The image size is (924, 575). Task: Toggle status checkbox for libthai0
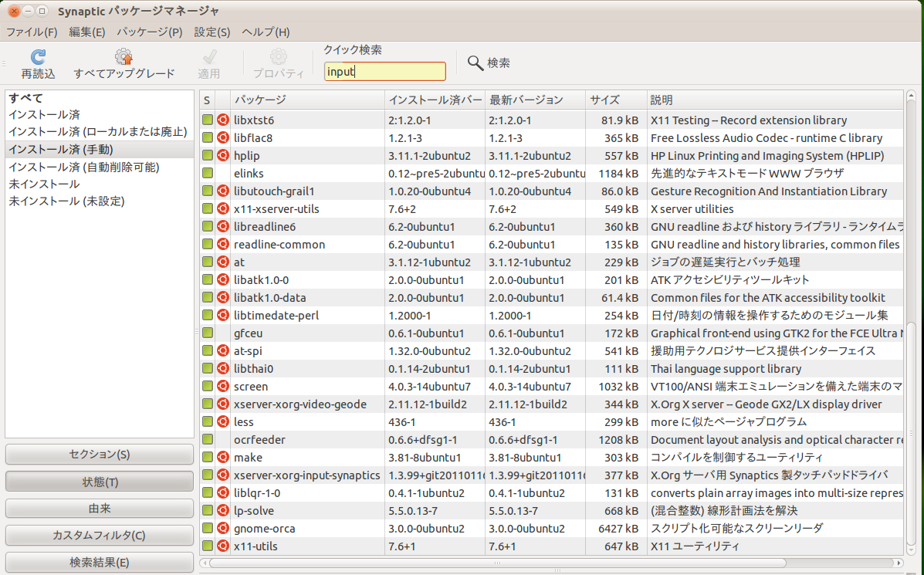point(208,368)
